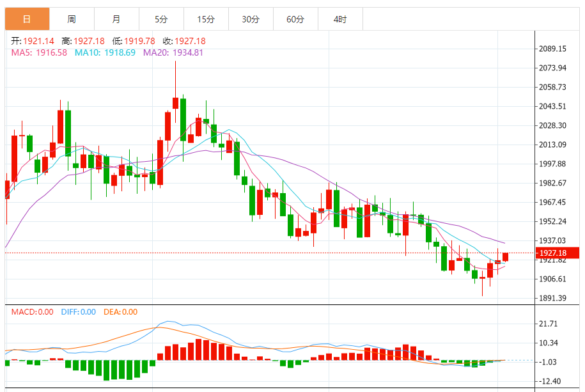Click the 2089.15 price axis label
The image size is (585, 392).
click(x=552, y=49)
